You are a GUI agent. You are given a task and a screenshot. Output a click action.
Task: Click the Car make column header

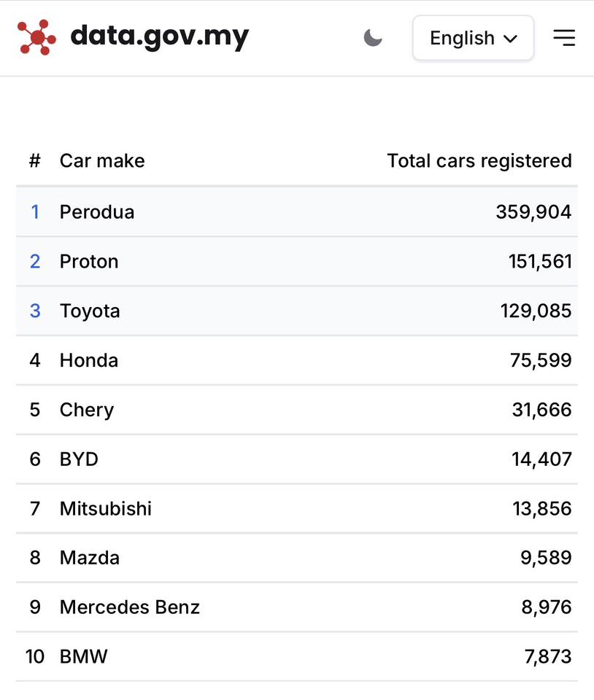click(102, 160)
